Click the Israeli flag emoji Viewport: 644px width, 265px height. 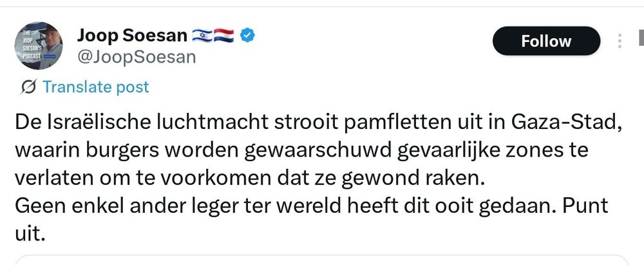[202, 36]
